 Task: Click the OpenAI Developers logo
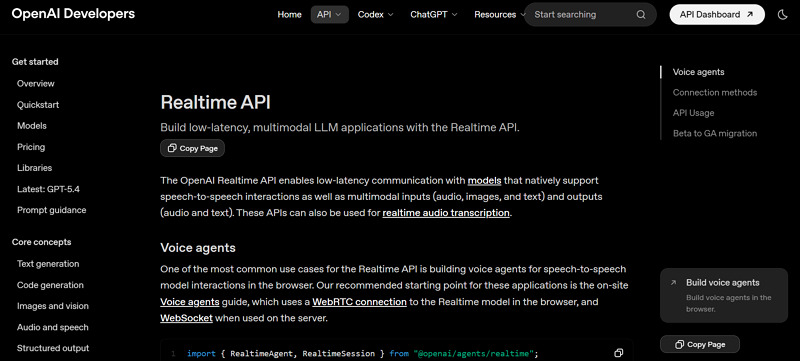click(73, 14)
